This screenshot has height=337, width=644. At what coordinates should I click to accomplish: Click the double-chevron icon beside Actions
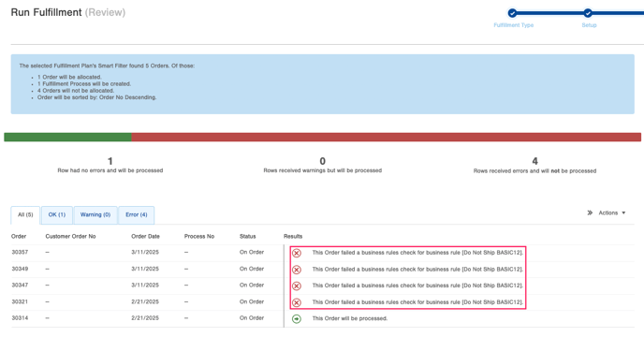tap(590, 212)
